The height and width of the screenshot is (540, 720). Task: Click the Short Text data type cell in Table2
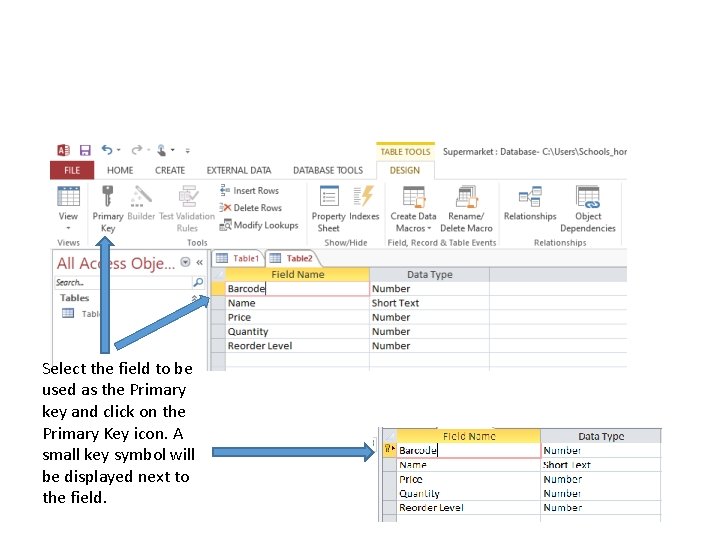tap(430, 303)
